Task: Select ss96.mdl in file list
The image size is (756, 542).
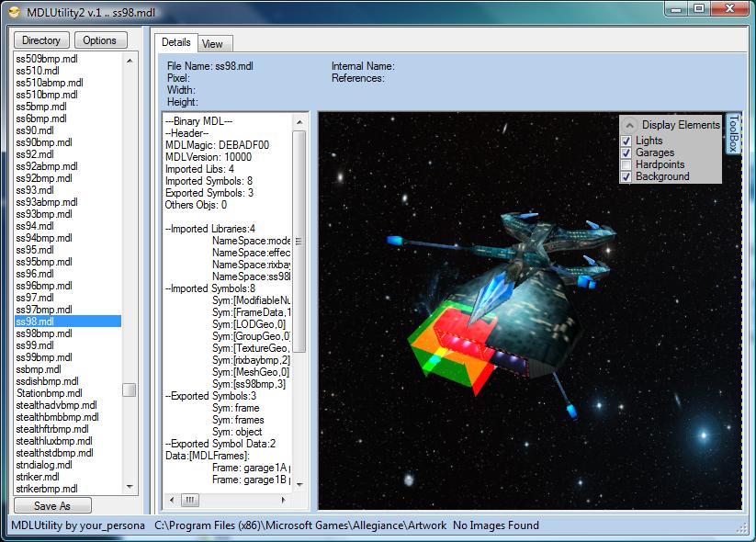Action: click(35, 274)
